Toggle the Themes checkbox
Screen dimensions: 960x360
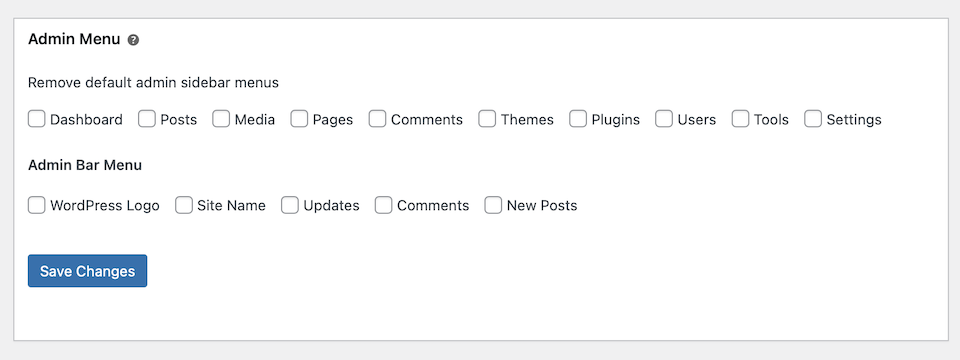487,119
